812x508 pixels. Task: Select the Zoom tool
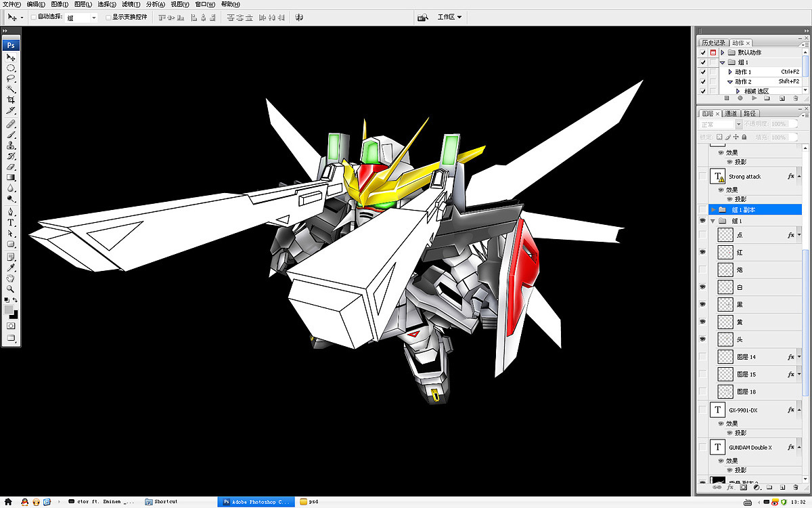coord(11,289)
